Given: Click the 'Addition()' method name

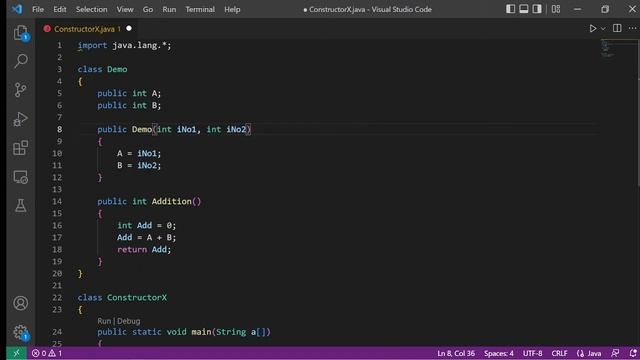Looking at the screenshot, I should click(x=176, y=201).
